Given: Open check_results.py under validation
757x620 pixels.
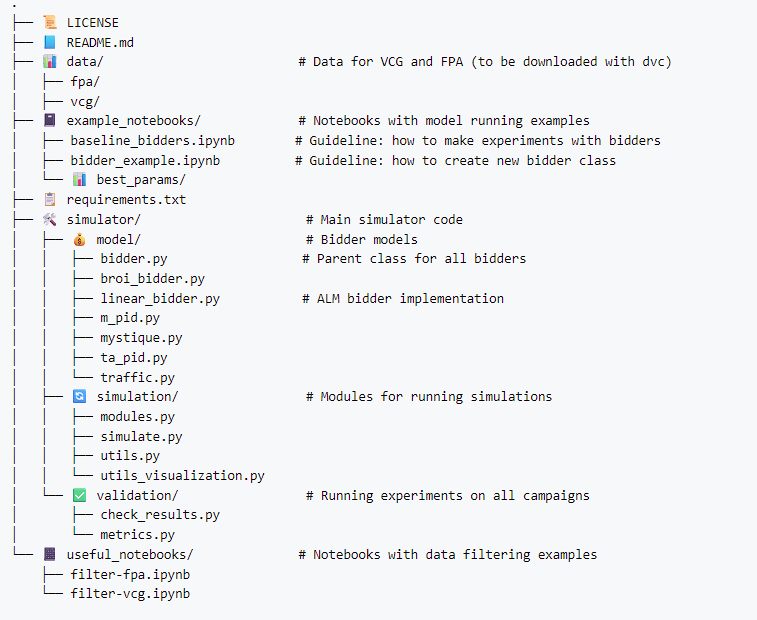Looking at the screenshot, I should [x=159, y=515].
